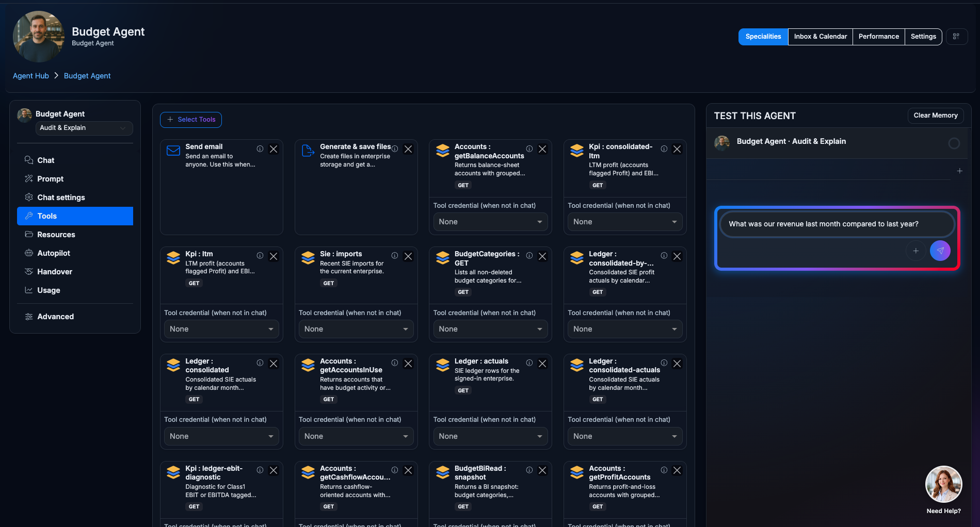
Task: Switch to Inbox & Calendar tab
Action: pos(820,37)
